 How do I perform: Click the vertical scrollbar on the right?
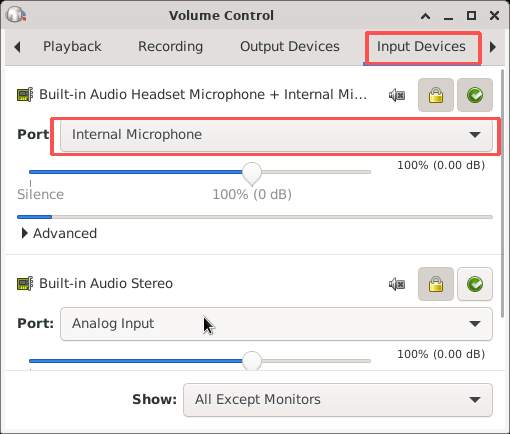coord(503,193)
